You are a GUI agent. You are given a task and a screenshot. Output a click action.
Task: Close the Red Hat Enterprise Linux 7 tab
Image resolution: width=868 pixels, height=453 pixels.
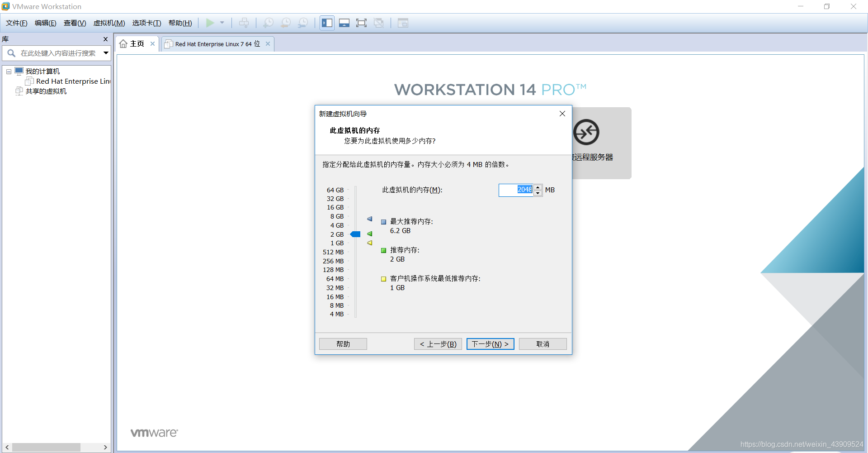click(x=268, y=44)
